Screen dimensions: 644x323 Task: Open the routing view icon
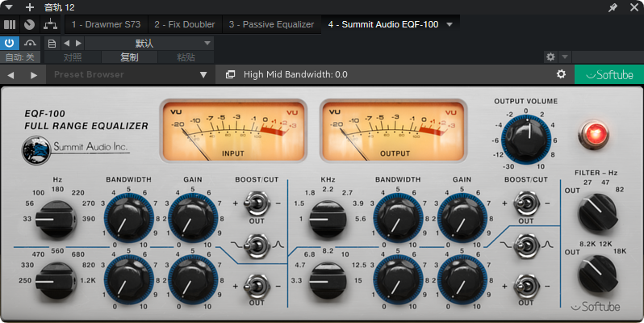coord(51,25)
